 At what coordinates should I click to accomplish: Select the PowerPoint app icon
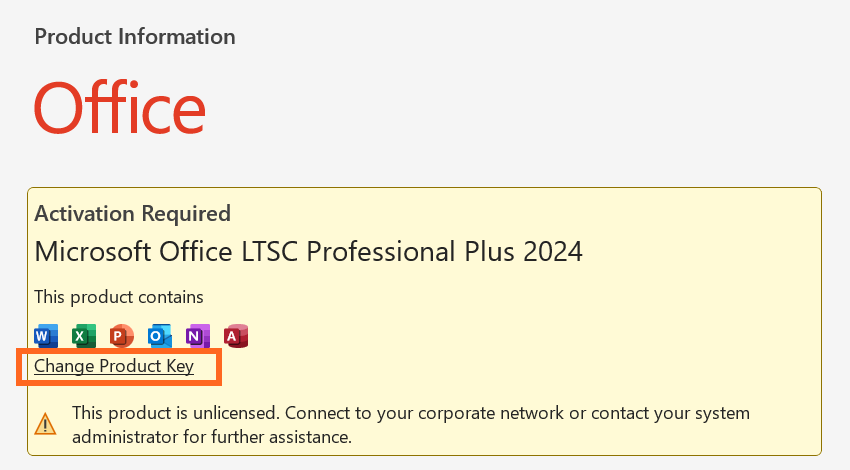(121, 336)
